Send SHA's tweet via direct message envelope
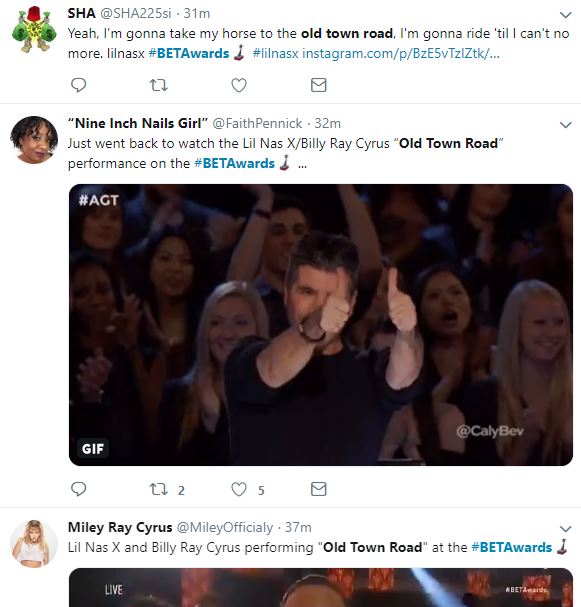 (319, 85)
